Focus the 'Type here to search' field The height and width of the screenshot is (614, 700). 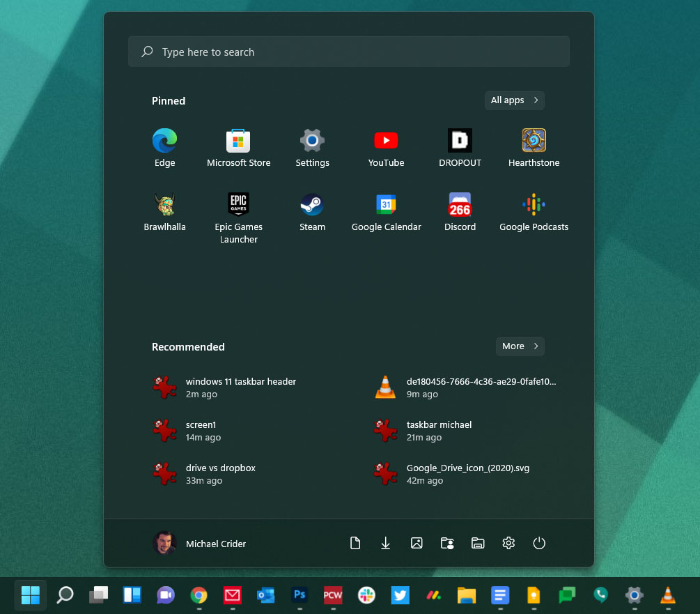tap(349, 52)
